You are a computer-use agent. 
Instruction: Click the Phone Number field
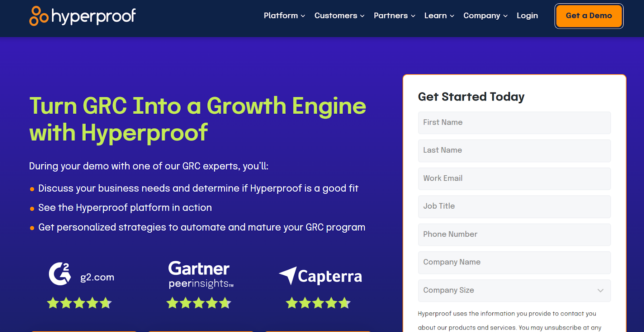[514, 234]
